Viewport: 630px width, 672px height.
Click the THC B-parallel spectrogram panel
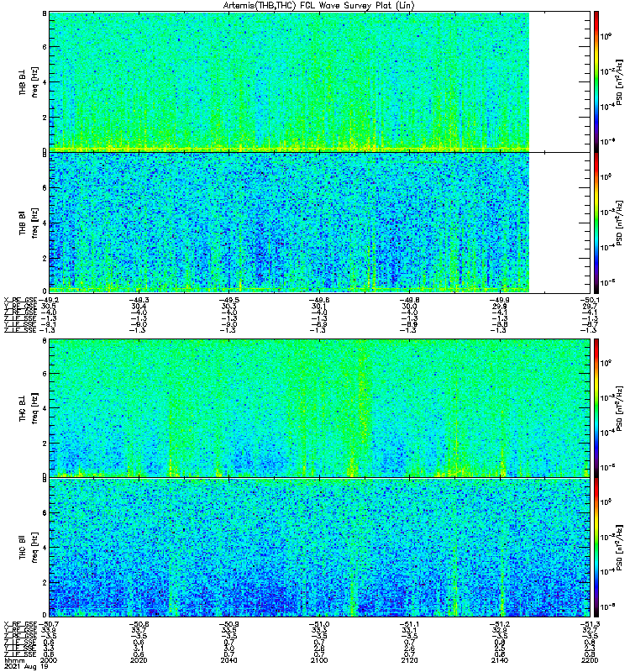(320, 548)
